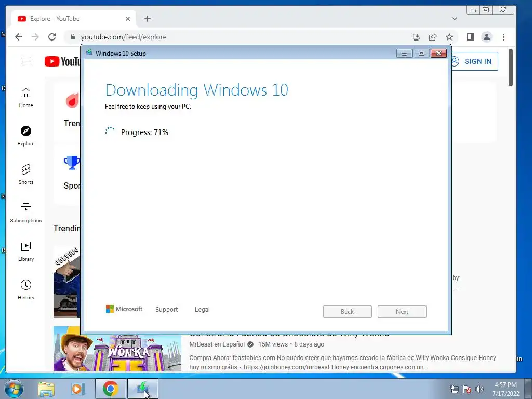The image size is (532, 399).
Task: Open the Windows Start menu
Action: coord(14,389)
